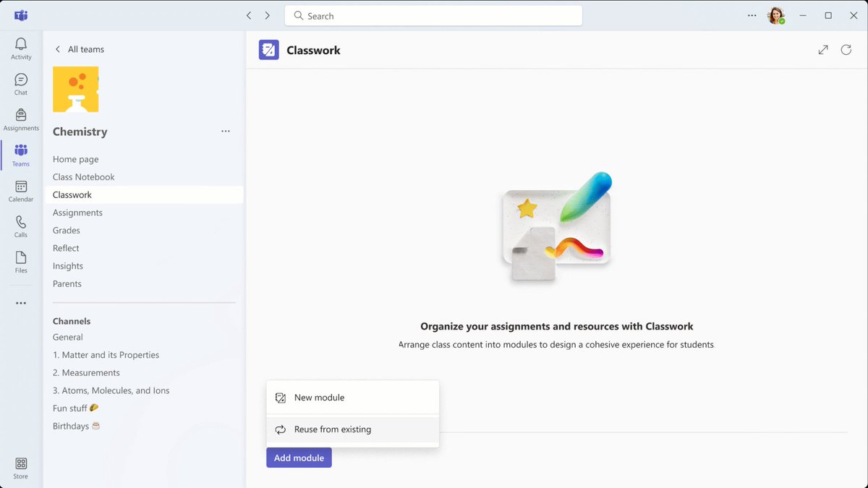Image resolution: width=868 pixels, height=488 pixels.
Task: Click the Classwork illustration image
Action: [x=557, y=227]
